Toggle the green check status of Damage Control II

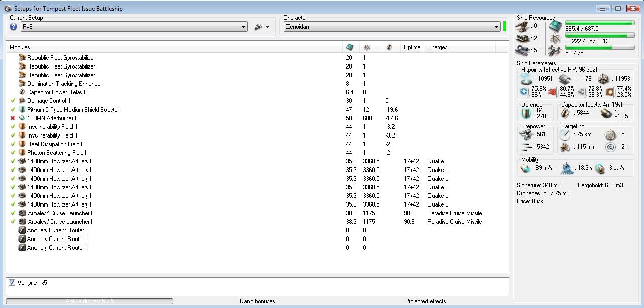[x=13, y=101]
